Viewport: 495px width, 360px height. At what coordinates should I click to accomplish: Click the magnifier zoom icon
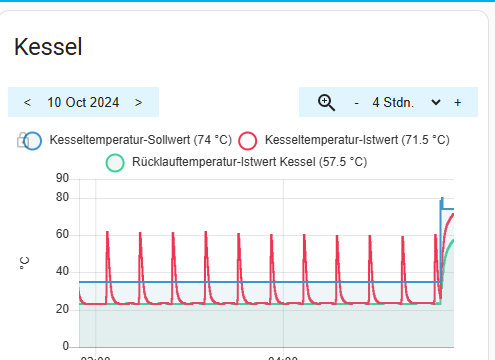pos(326,102)
